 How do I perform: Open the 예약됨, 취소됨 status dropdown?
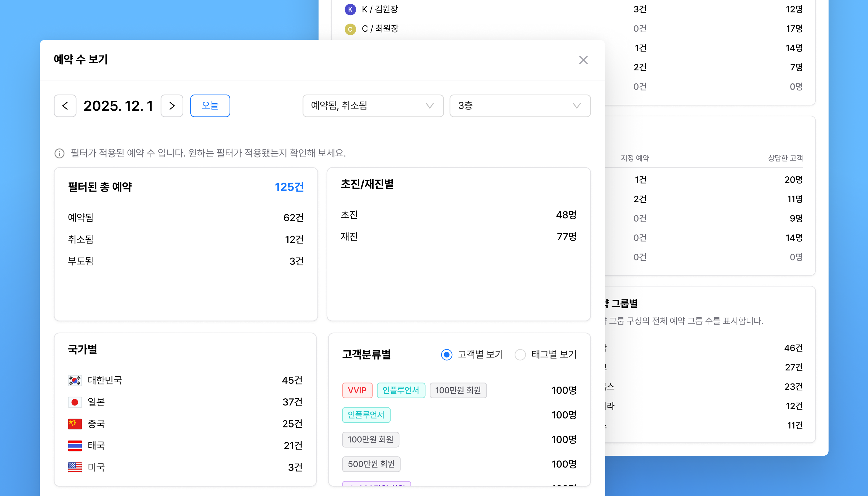pyautogui.click(x=373, y=106)
